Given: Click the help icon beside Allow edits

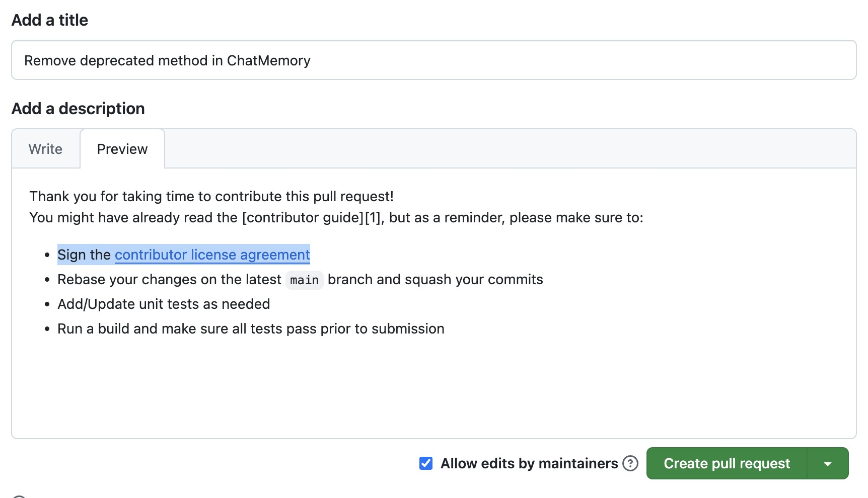Looking at the screenshot, I should [x=630, y=463].
